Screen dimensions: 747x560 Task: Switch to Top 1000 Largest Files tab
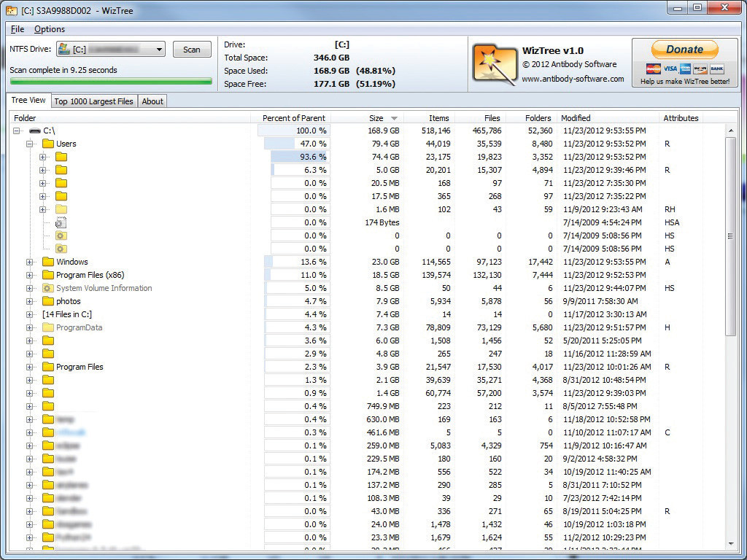[94, 101]
